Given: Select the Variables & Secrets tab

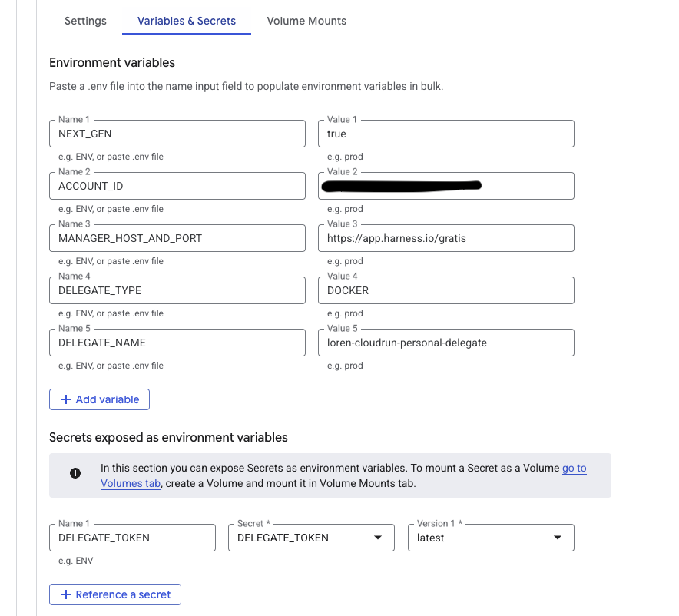Looking at the screenshot, I should point(187,21).
